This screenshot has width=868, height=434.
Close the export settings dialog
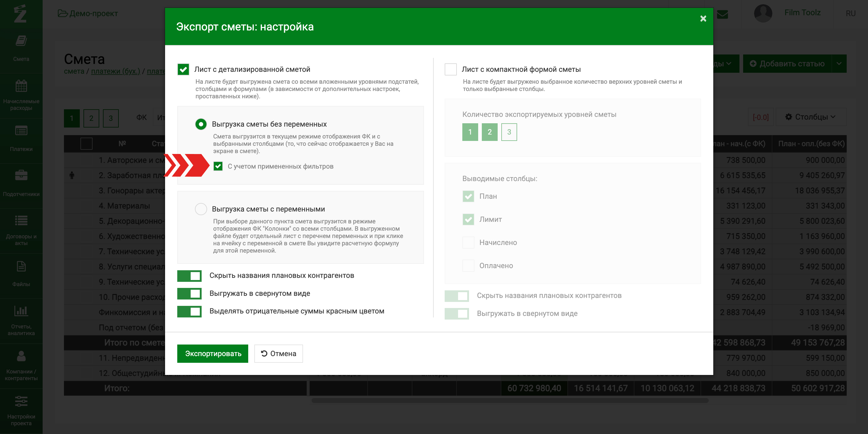coord(703,19)
